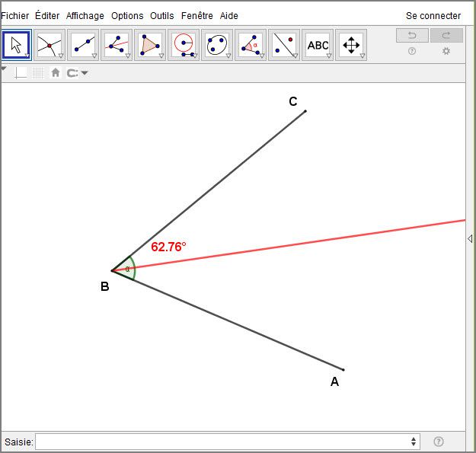Click the Undo button

pos(412,36)
